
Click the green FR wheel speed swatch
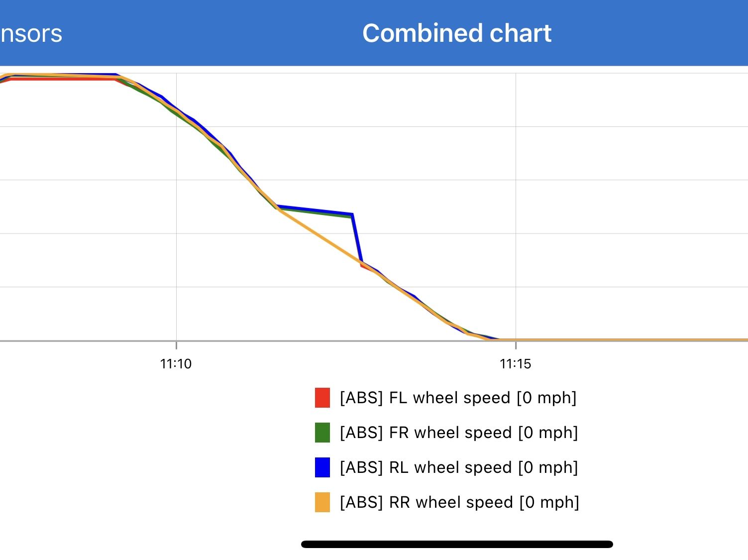322,433
